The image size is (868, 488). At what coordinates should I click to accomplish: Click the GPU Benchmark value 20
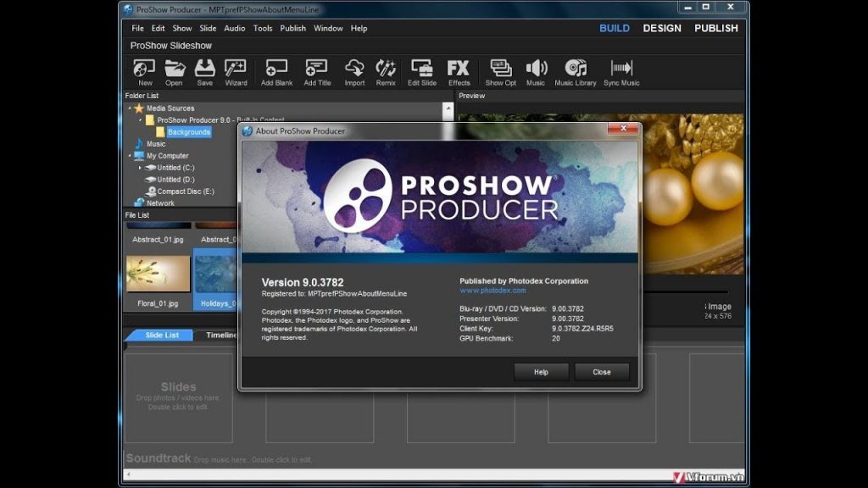pos(555,339)
